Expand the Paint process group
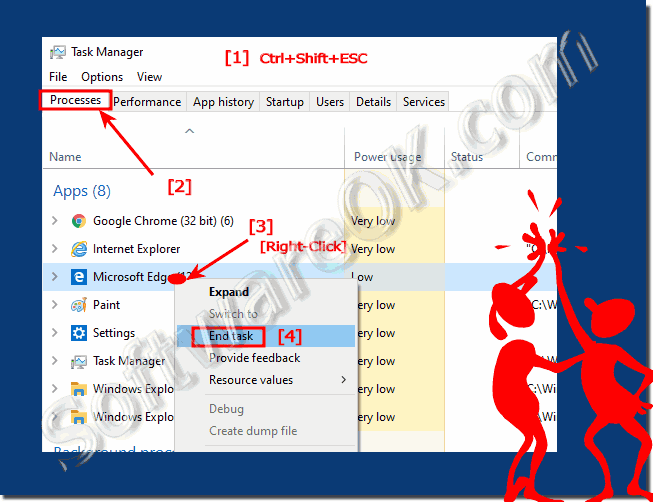Viewport: 653px width, 502px height. (x=55, y=305)
